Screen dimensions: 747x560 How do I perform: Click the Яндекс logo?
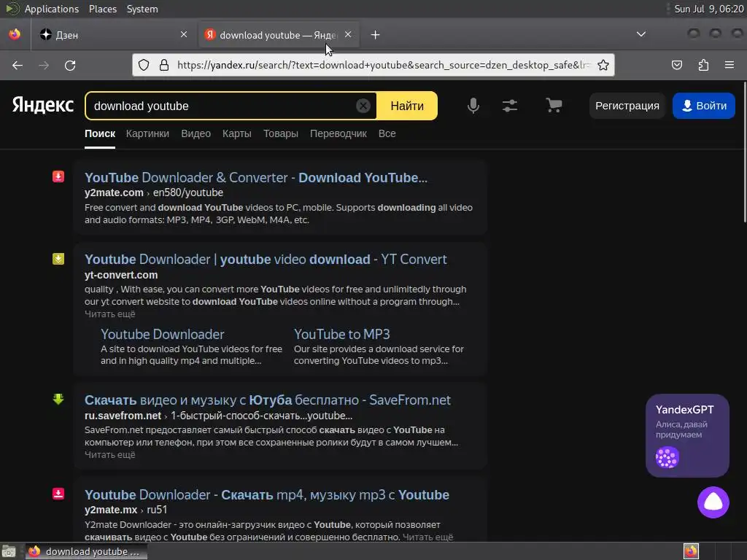[x=43, y=105]
